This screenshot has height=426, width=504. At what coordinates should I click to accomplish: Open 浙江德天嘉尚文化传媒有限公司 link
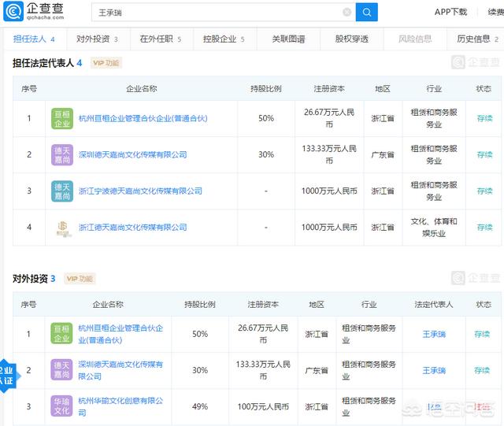point(133,228)
